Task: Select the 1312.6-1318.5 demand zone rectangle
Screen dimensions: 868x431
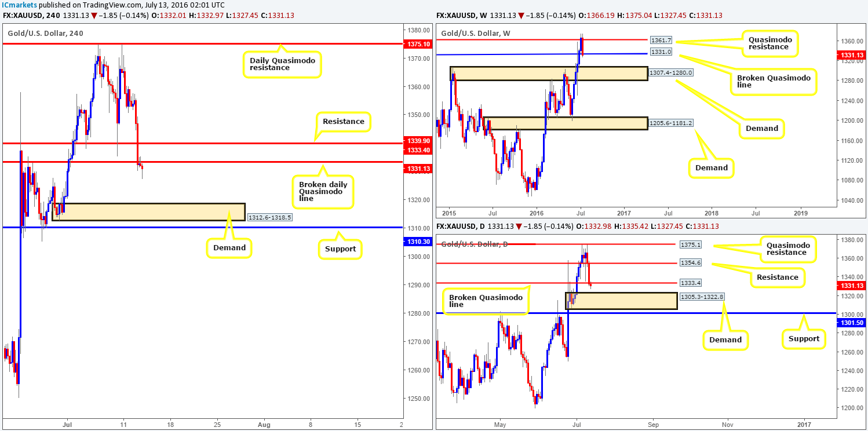Action: point(148,212)
